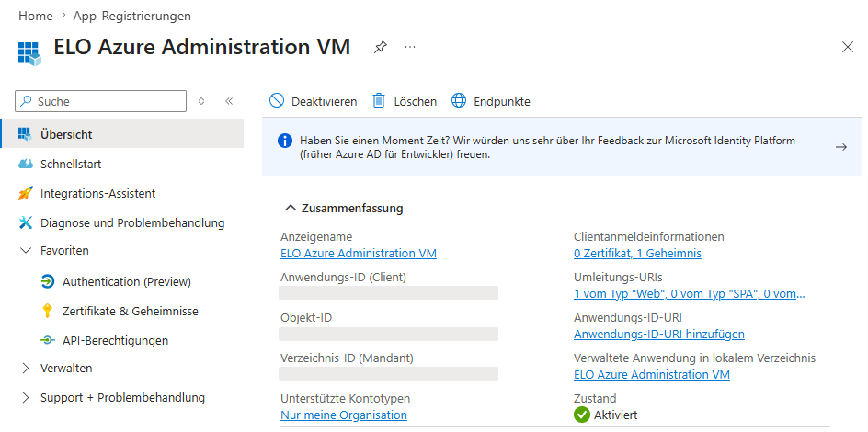The image size is (868, 432).
Task: Click the Anwendungs-ID (Client) value field
Action: pos(388,293)
